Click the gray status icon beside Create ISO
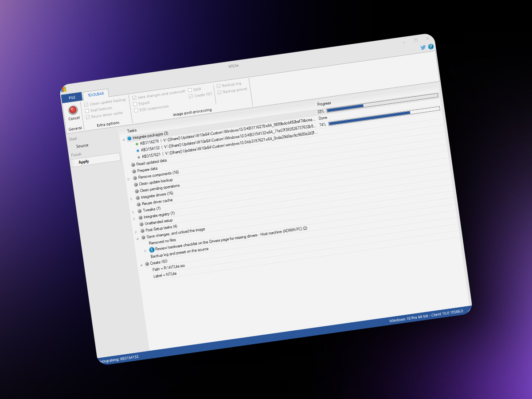Screen dimensions: 532x399 pyautogui.click(x=147, y=264)
